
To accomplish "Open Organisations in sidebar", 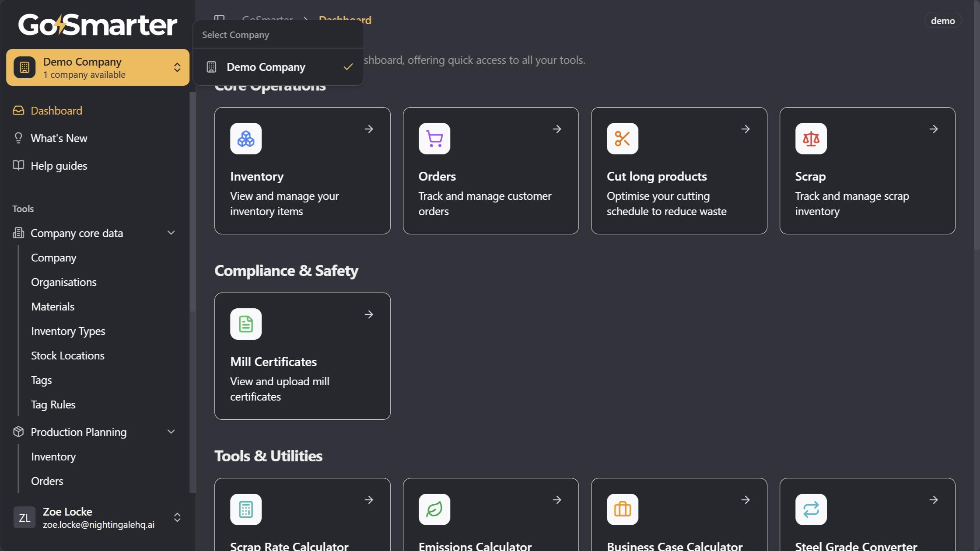I will [x=63, y=282].
